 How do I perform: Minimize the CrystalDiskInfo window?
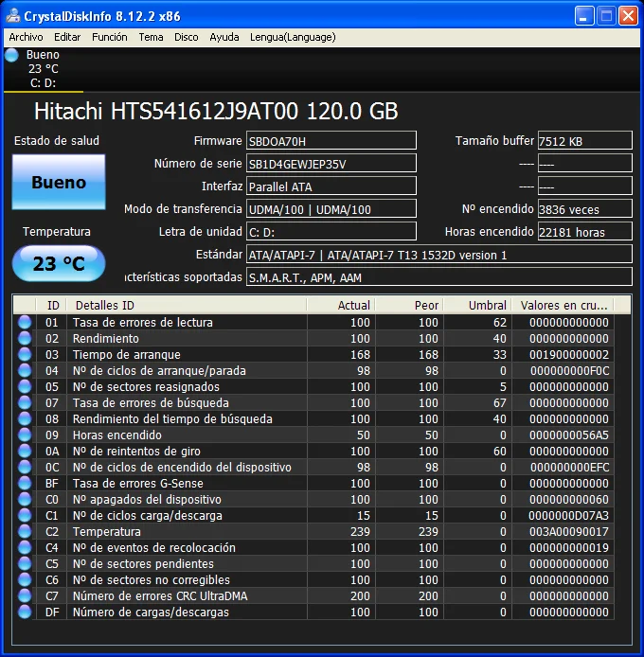[584, 16]
